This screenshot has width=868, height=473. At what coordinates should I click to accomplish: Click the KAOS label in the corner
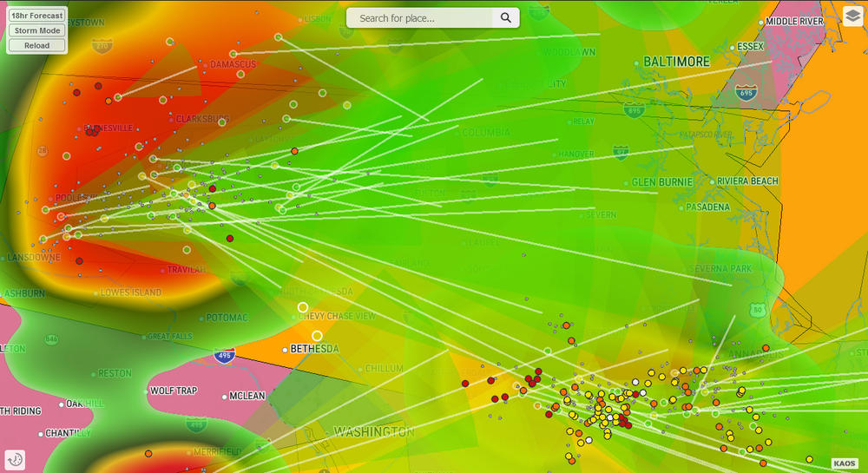[x=845, y=463]
